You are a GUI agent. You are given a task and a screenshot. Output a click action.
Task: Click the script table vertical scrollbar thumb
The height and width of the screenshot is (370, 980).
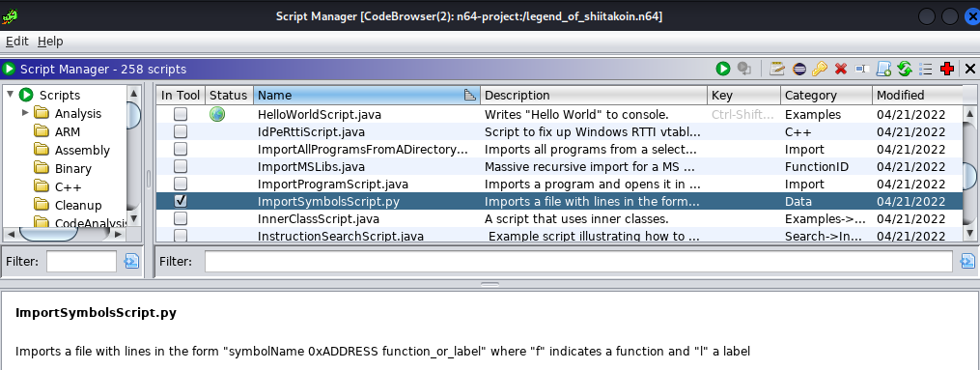click(x=970, y=176)
